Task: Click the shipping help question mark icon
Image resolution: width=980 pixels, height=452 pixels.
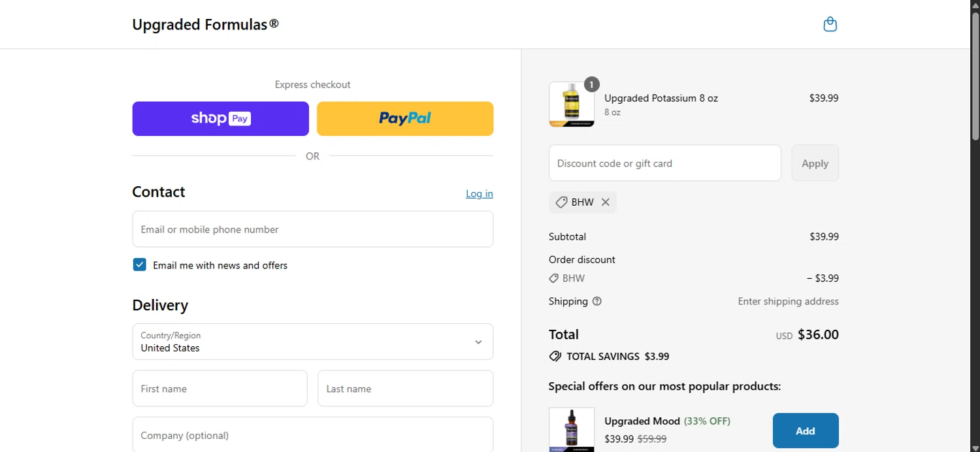Action: (596, 301)
